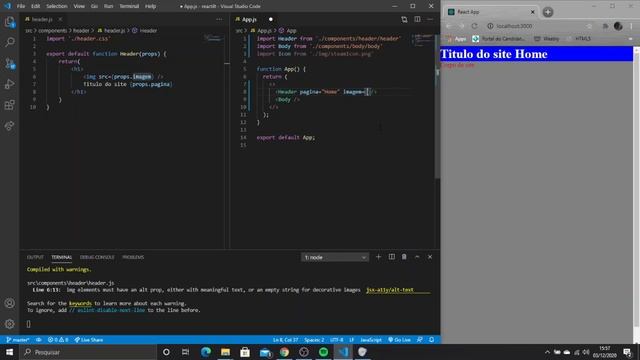Image resolution: width=640 pixels, height=360 pixels.
Task: Open the Run menu
Action: click(108, 6)
